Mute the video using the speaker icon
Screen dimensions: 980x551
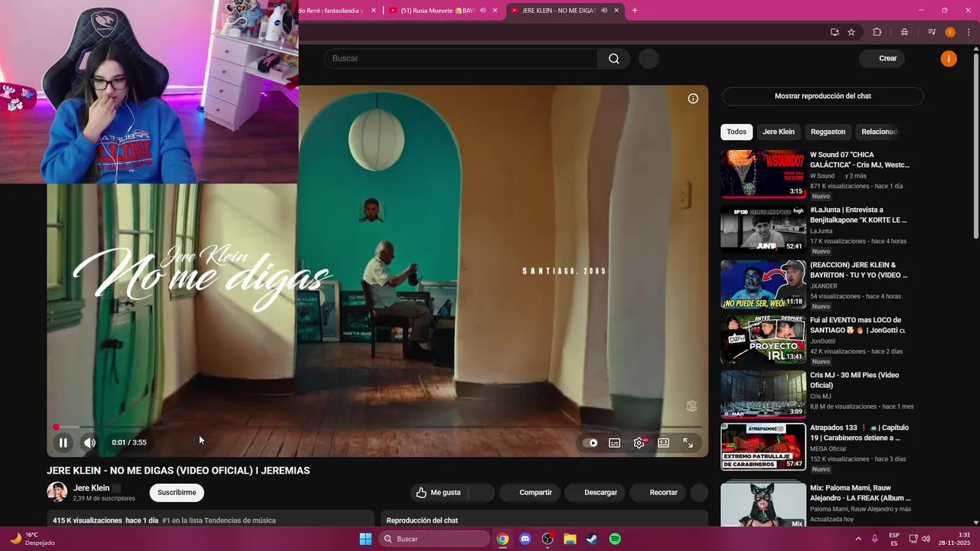tap(90, 442)
